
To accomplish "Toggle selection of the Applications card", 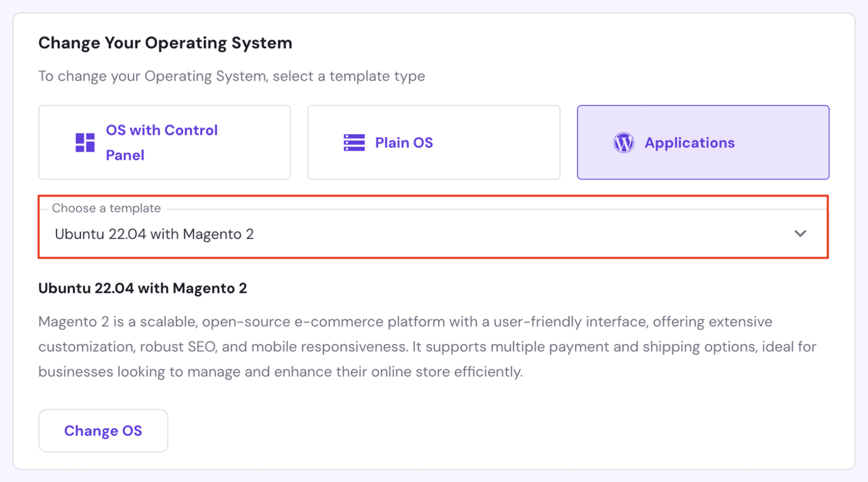I will [x=703, y=142].
